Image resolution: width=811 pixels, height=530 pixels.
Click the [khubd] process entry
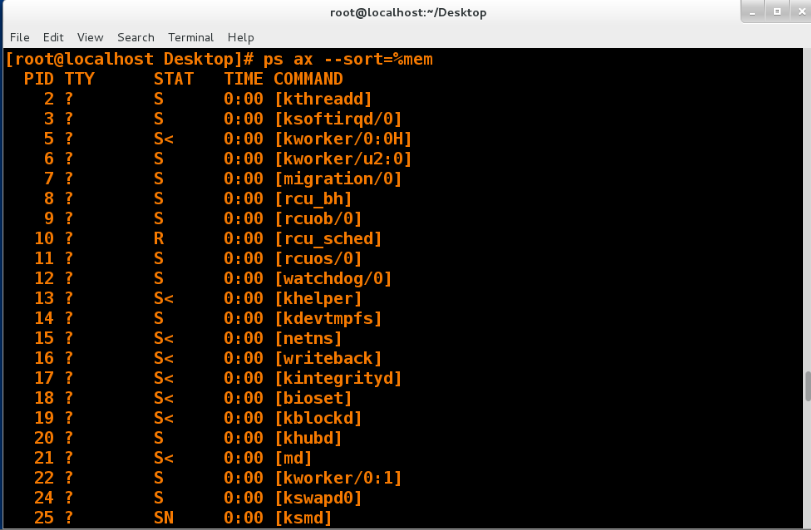pyautogui.click(x=308, y=438)
